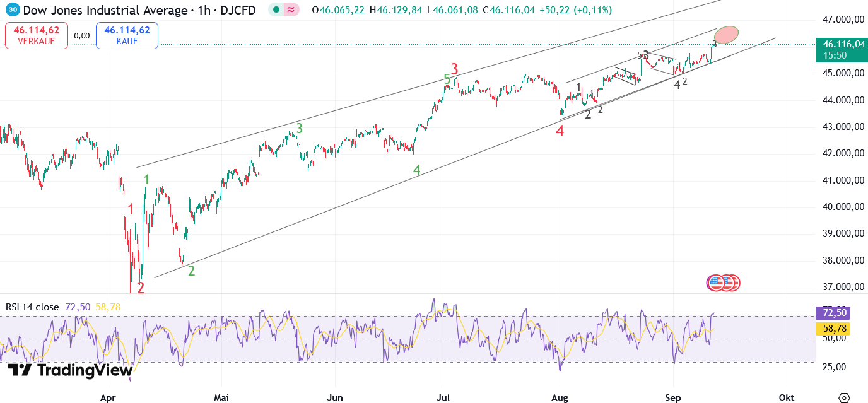This screenshot has height=403, width=868.
Task: Click the Jun label on time axis
Action: click(x=335, y=398)
